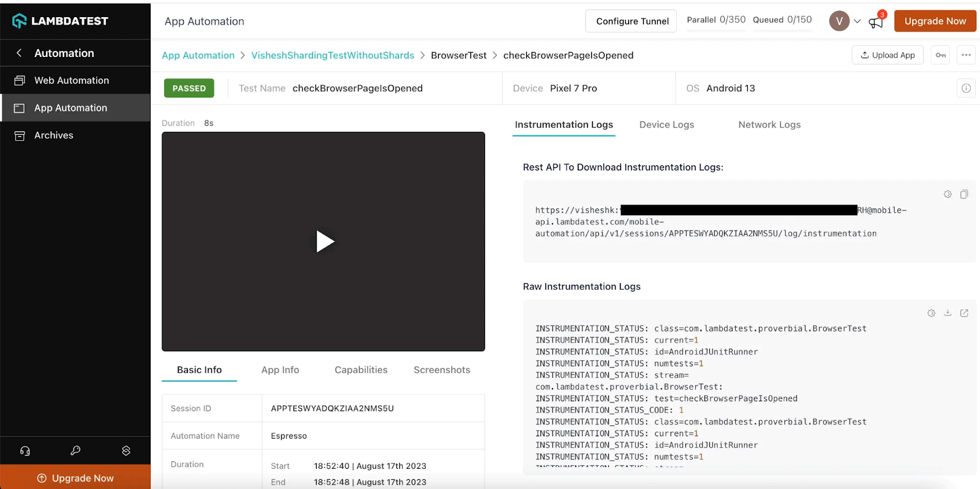This screenshot has height=489, width=980.
Task: Click the key icon button near Upload App
Action: coord(941,55)
